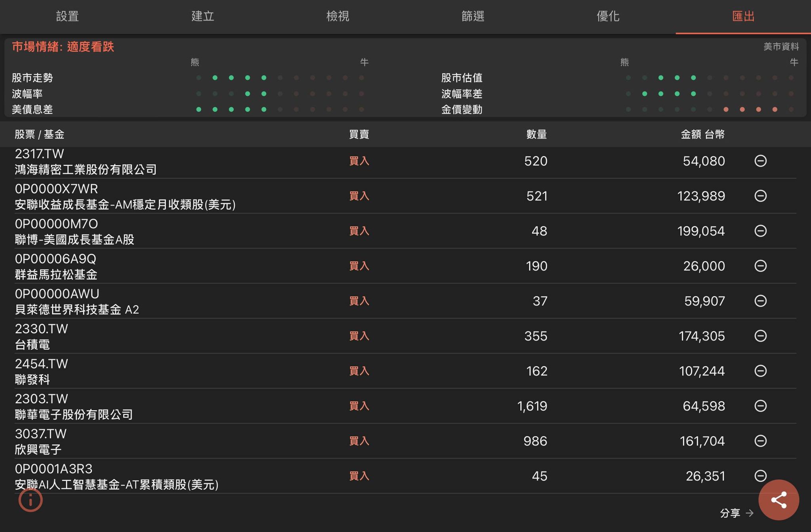This screenshot has height=532, width=811.
Task: Remove the 聯博-美國成長基金A股 row
Action: click(x=760, y=231)
